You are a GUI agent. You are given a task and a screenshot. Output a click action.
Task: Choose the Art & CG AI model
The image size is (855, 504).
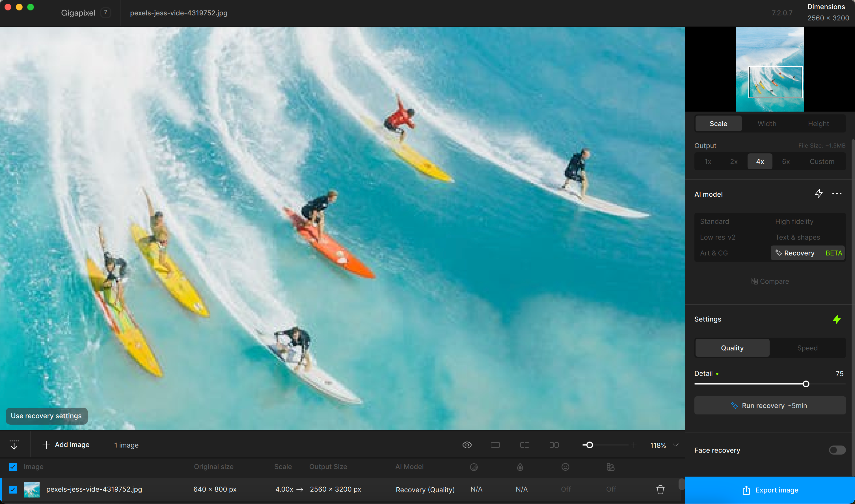pos(714,253)
